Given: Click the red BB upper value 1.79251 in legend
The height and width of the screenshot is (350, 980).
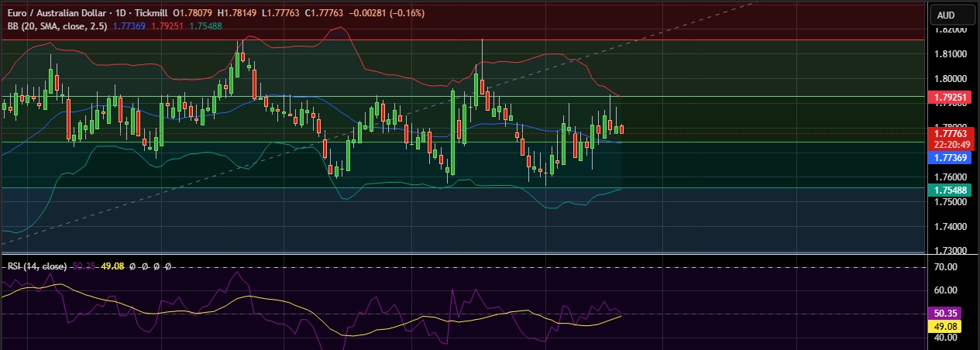Looking at the screenshot, I should [x=166, y=26].
